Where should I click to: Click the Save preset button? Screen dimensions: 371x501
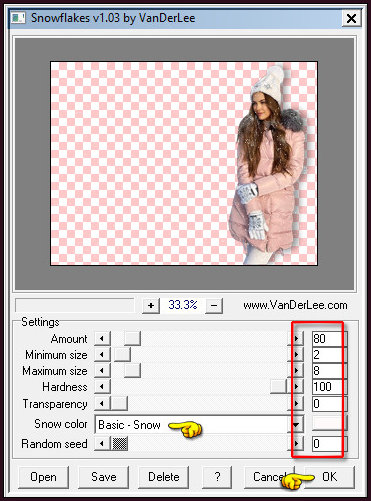[x=104, y=477]
